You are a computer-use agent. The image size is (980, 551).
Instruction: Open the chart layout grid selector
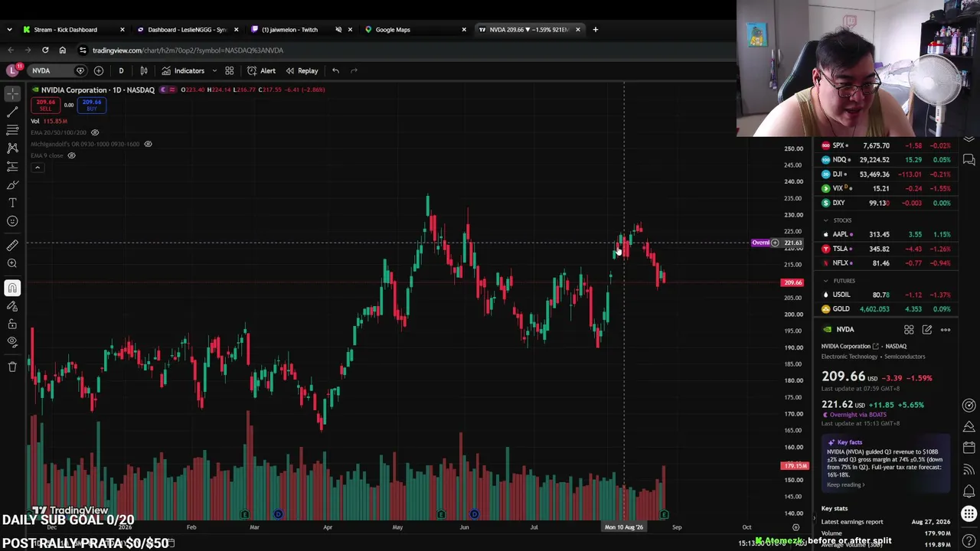tap(229, 70)
